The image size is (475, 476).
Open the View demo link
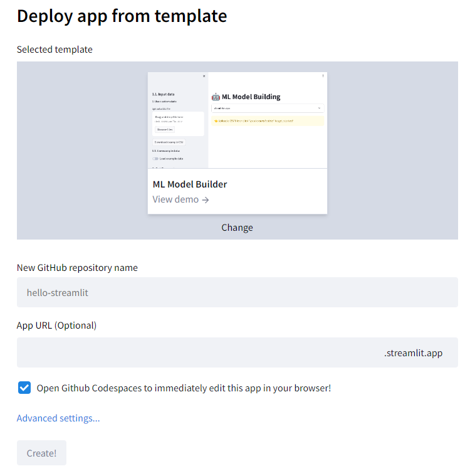(180, 199)
